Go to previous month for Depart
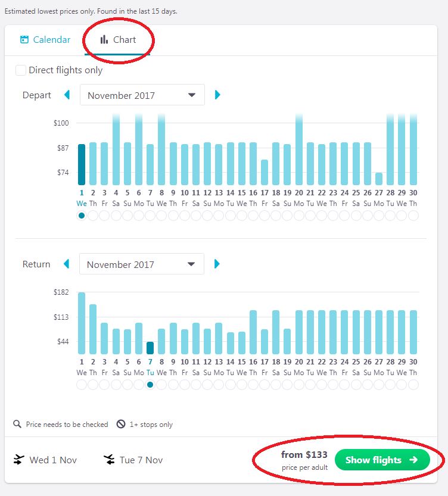The height and width of the screenshot is (496, 448). [67, 95]
